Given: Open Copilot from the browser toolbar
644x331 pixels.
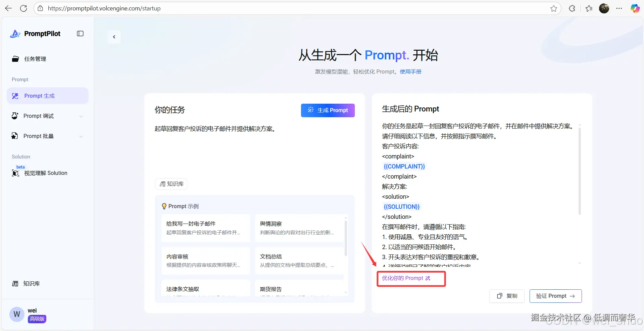Looking at the screenshot, I should tap(635, 8).
